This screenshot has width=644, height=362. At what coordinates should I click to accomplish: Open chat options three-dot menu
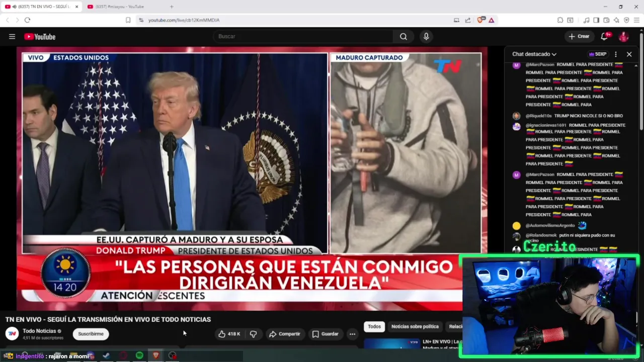click(616, 54)
